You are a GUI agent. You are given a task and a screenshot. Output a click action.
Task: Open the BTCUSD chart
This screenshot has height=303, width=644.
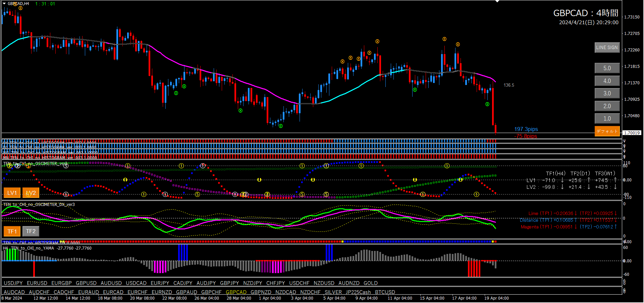[x=385, y=292]
